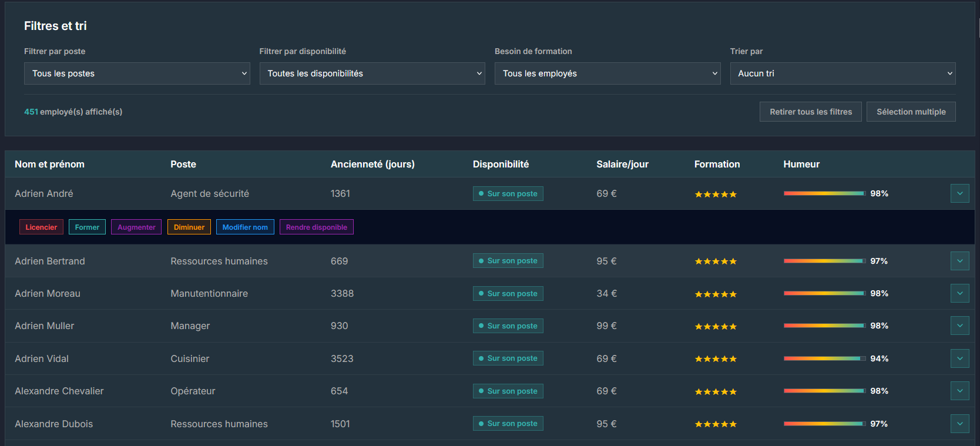980x446 pixels.
Task: Click 'Opérateur' job cell
Action: click(193, 391)
